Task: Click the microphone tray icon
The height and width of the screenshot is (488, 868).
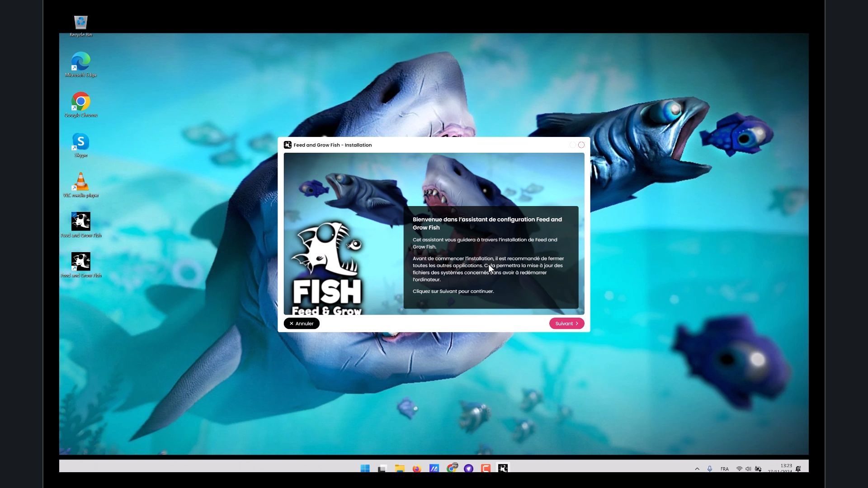Action: coord(710,469)
